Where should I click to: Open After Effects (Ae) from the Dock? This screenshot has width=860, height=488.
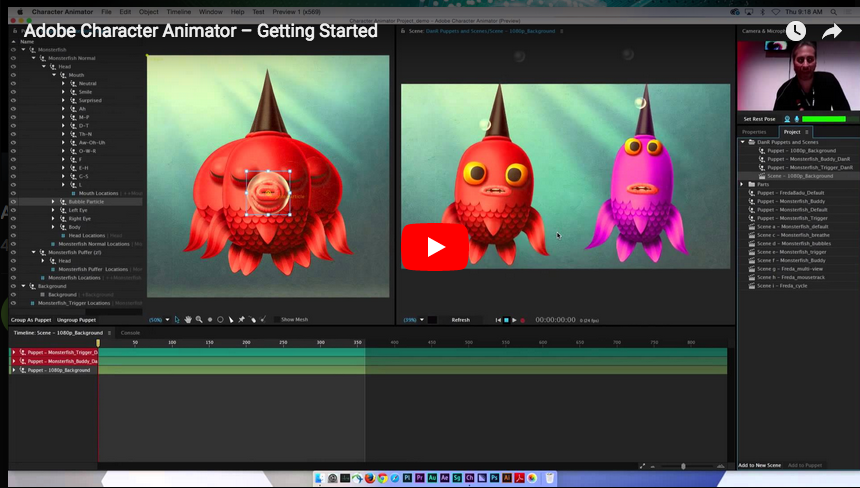click(444, 478)
